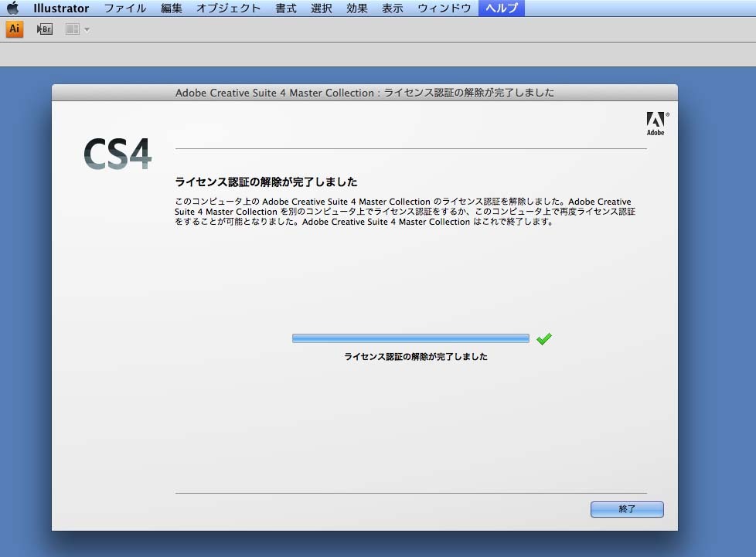Click the green completion checkmark
Screen dimensions: 756x557
tap(544, 338)
